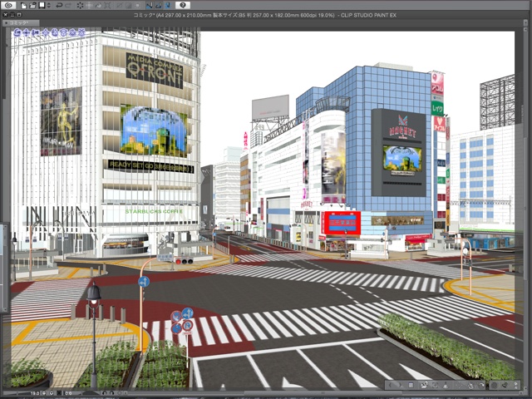Click the Scale/Rotate transform icon
This screenshot has height=399, width=532.
tap(107, 6)
